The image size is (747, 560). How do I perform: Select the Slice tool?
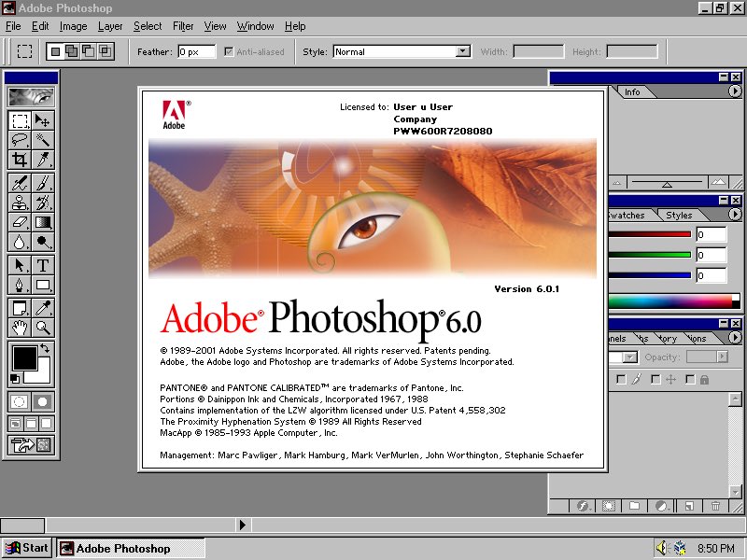coord(43,160)
